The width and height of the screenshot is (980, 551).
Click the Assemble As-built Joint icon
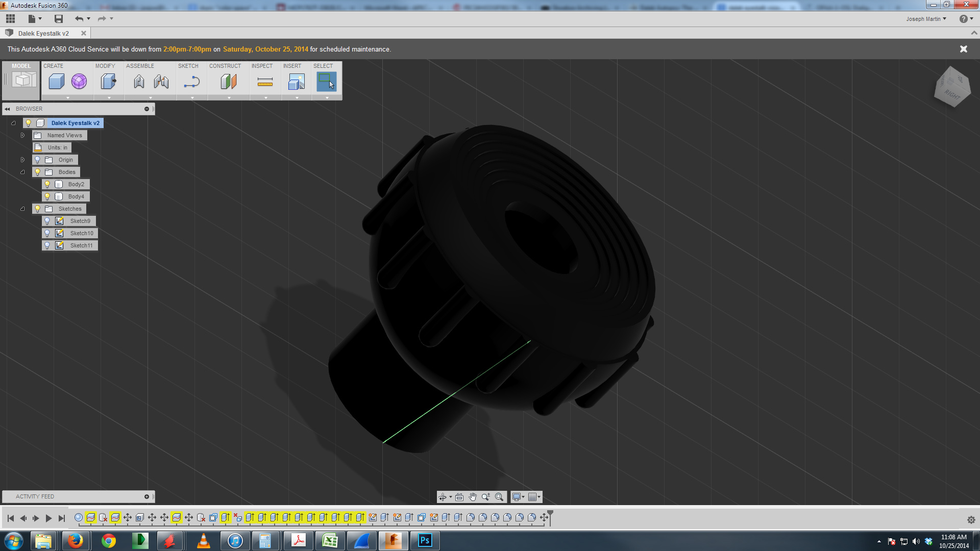pyautogui.click(x=161, y=82)
